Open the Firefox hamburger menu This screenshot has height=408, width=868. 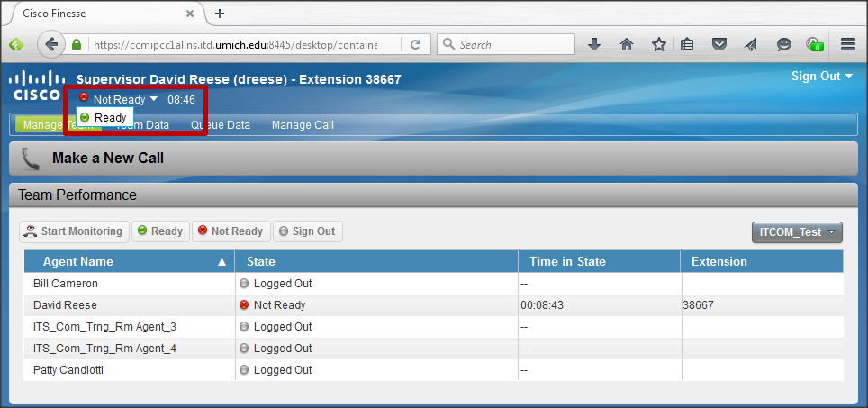pyautogui.click(x=848, y=44)
